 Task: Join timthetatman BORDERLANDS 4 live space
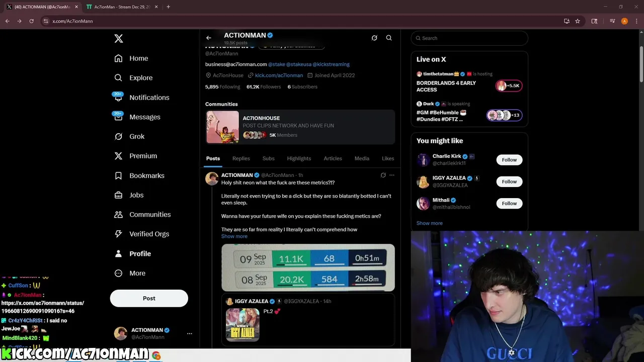point(469,82)
